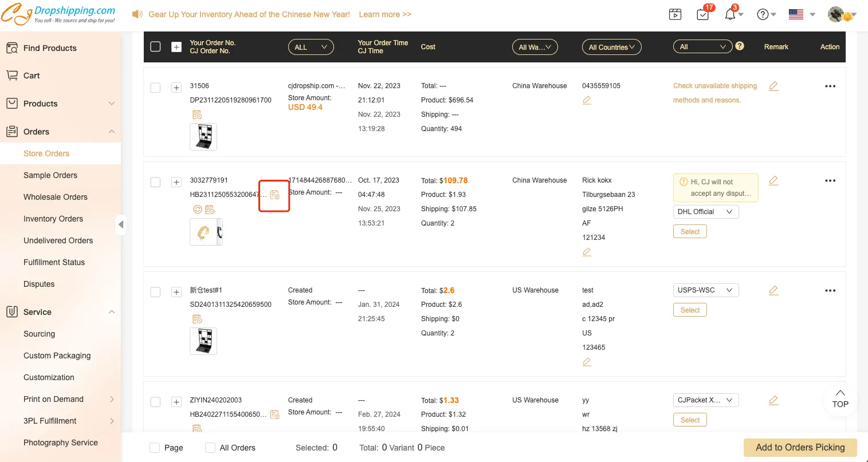Follow the Learn more announcement link

coord(385,14)
